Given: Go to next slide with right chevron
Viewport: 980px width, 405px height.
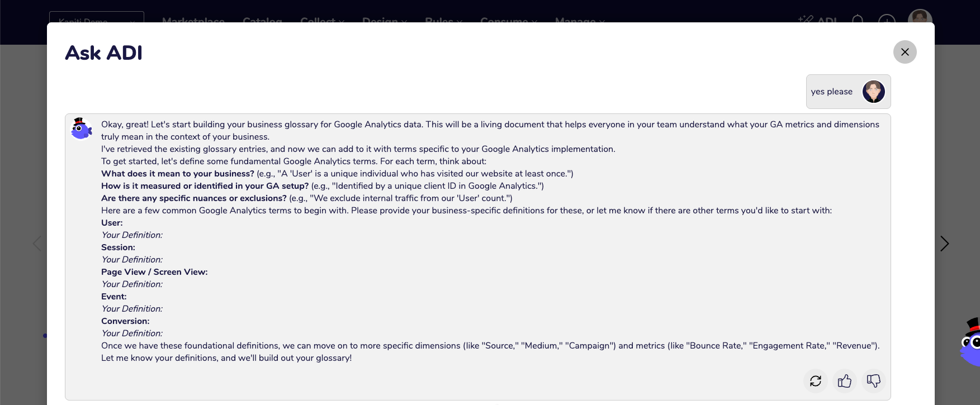Looking at the screenshot, I should click(x=944, y=244).
